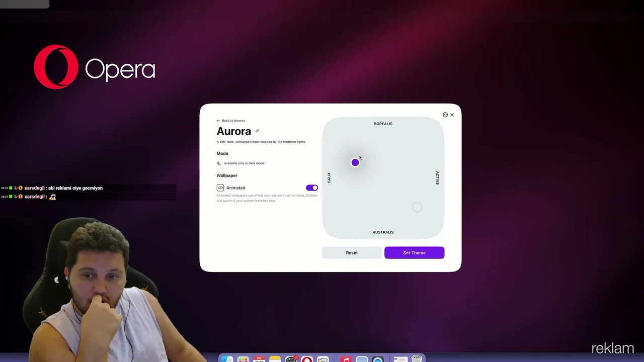The image size is (644, 362).
Task: Click the animated wallpapers performance note
Action: 267,198
